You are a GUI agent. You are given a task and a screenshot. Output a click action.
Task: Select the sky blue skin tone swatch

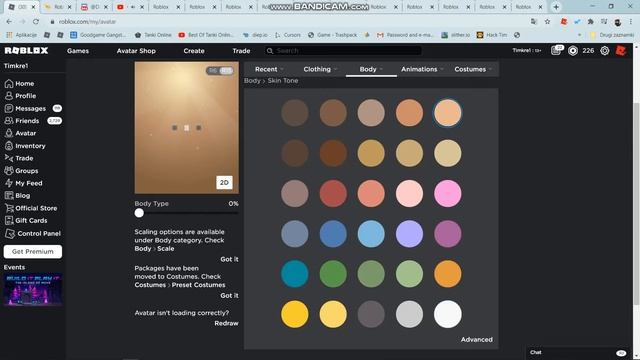coord(371,234)
